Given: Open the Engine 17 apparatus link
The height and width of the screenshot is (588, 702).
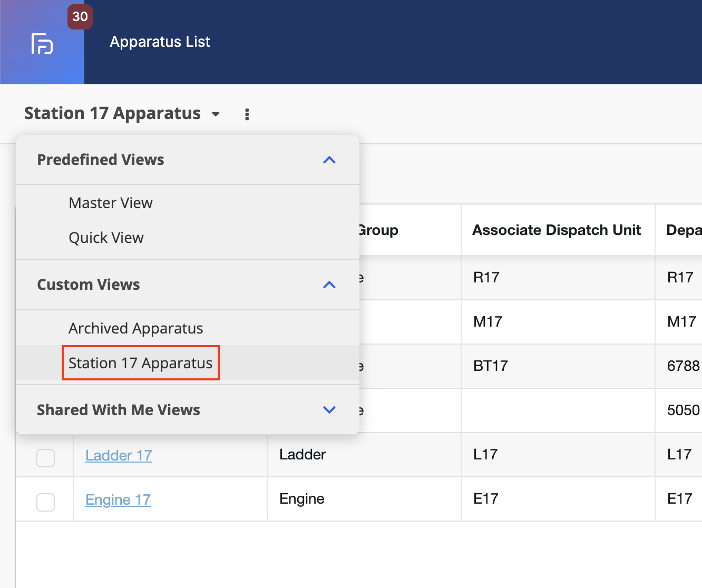Looking at the screenshot, I should (x=118, y=499).
